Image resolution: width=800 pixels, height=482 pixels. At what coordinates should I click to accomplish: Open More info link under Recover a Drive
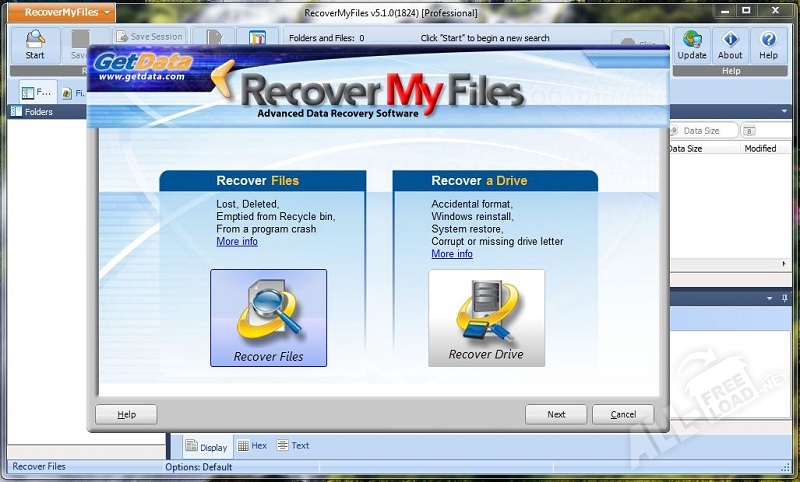(452, 254)
